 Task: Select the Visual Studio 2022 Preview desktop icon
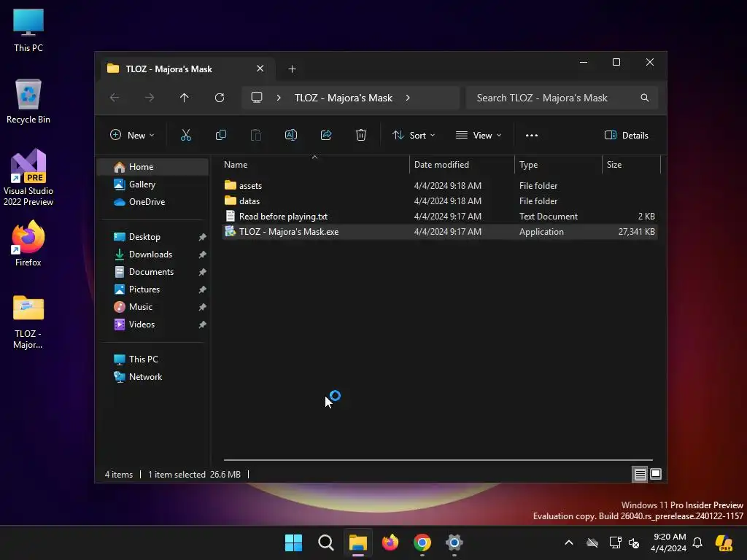[28, 177]
